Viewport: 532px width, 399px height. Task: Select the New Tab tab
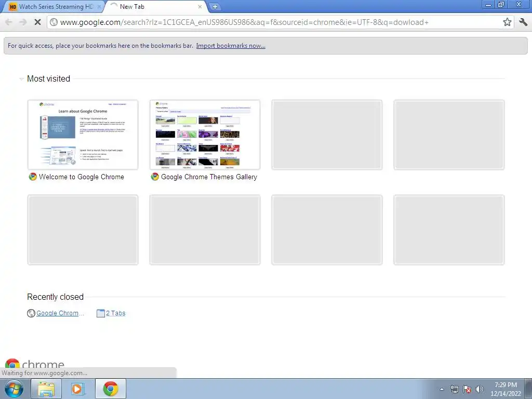156,6
